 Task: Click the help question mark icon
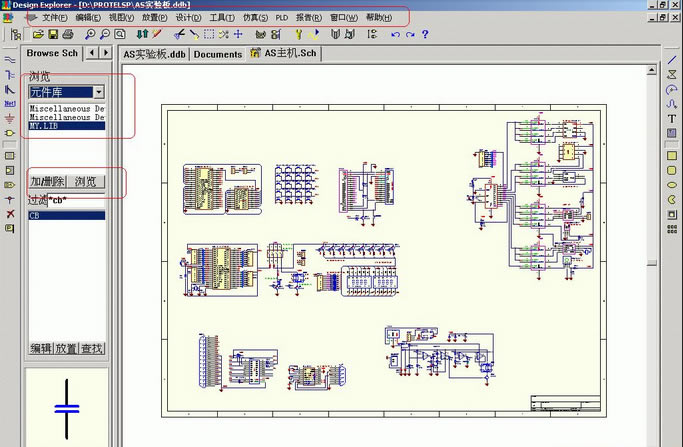(425, 35)
